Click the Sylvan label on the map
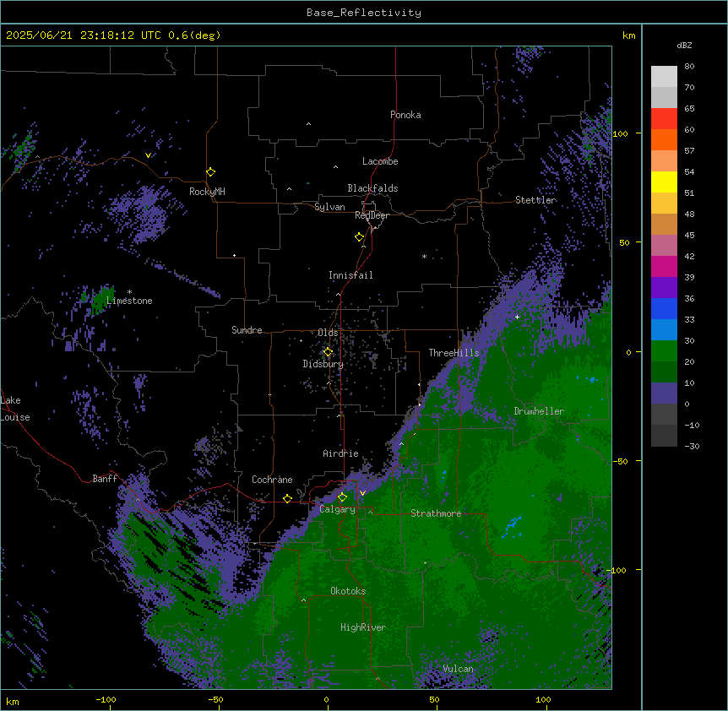The width and height of the screenshot is (728, 711). [329, 207]
